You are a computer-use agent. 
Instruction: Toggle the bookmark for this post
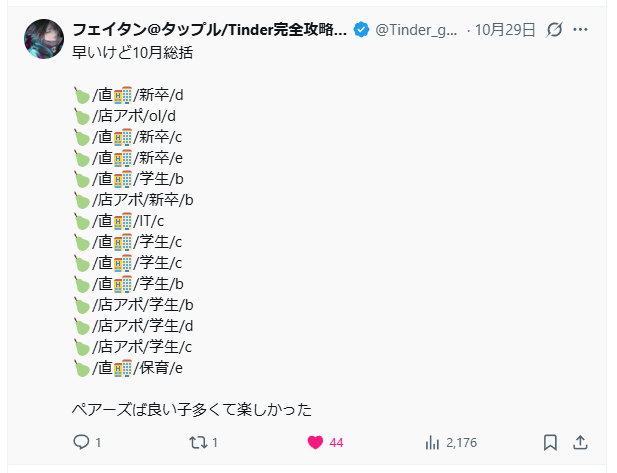tap(550, 442)
